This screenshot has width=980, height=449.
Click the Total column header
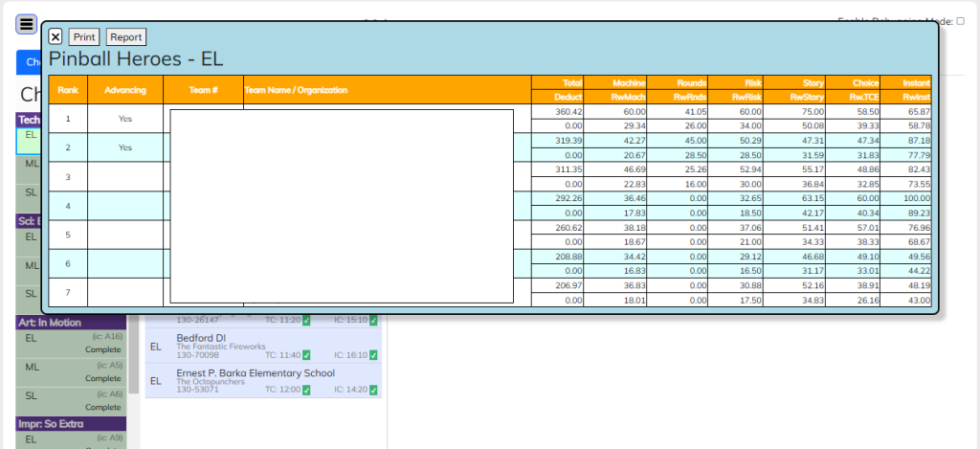click(558, 82)
